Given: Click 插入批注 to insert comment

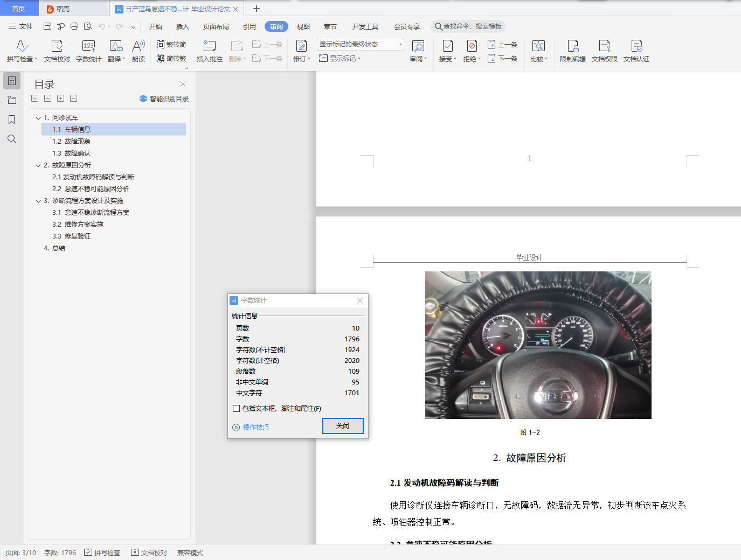Looking at the screenshot, I should 209,51.
